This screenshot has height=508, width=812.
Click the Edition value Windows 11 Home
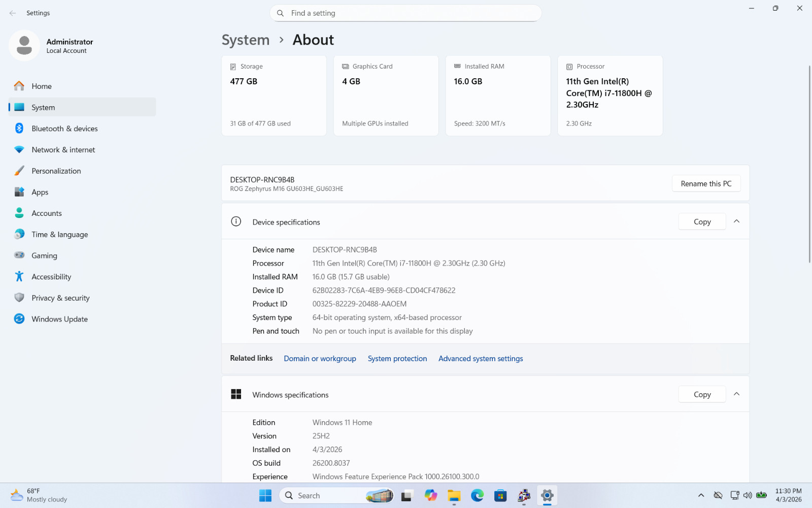point(342,423)
